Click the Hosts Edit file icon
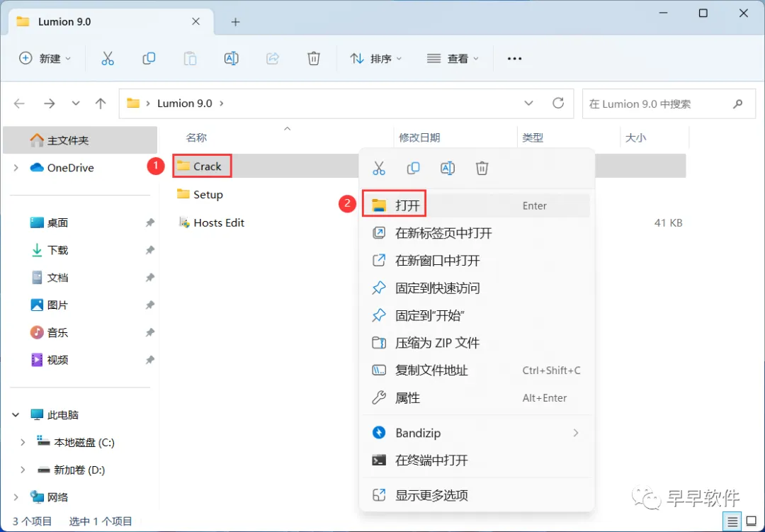 (x=184, y=222)
